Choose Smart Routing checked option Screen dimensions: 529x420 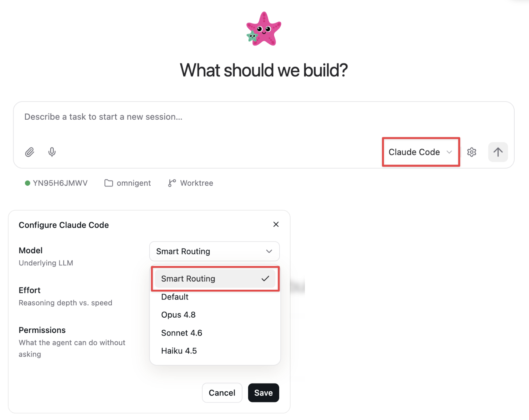215,279
